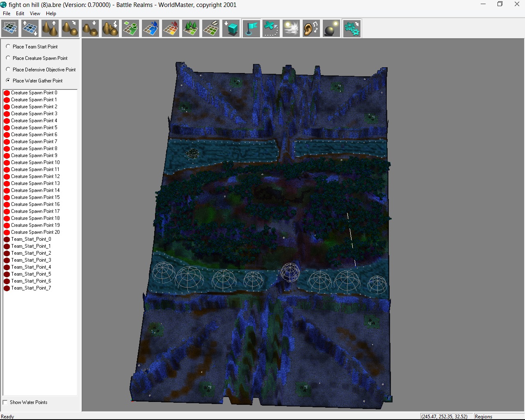Highlight Creature Spawn Point 12
This screenshot has height=420, width=525.
point(32,176)
